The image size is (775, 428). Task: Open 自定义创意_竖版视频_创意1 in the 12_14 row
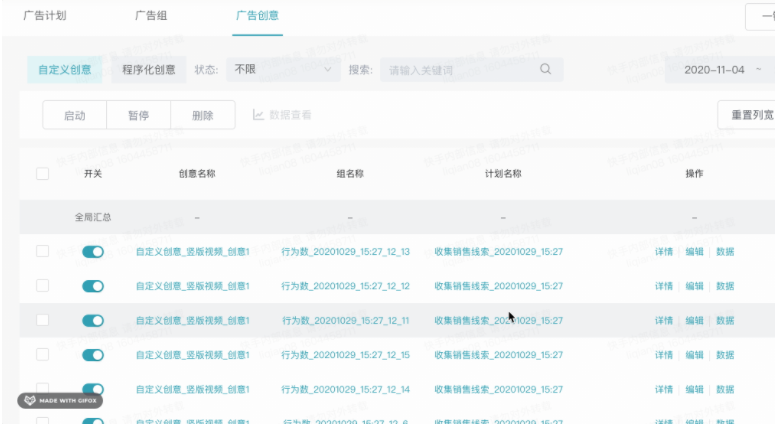click(x=193, y=389)
